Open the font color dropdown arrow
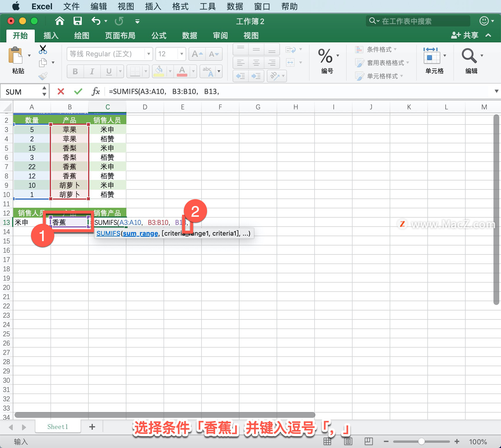501x448 pixels. [193, 71]
